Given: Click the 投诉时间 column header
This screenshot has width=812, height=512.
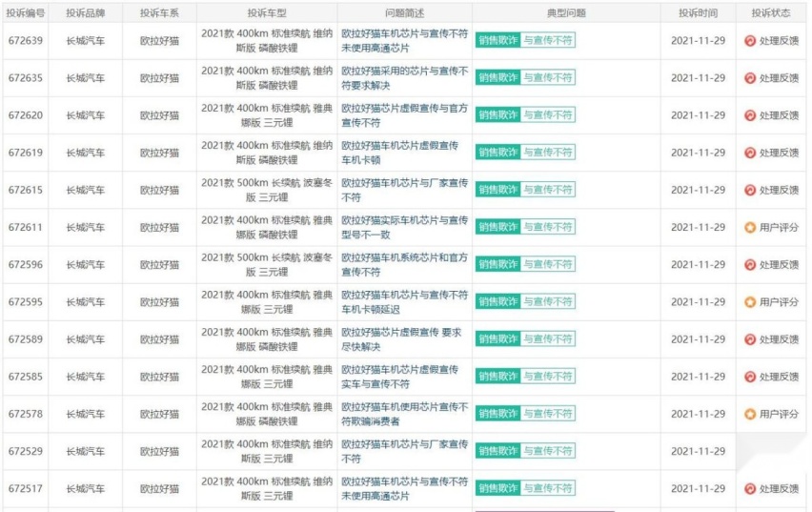Looking at the screenshot, I should pyautogui.click(x=698, y=13).
